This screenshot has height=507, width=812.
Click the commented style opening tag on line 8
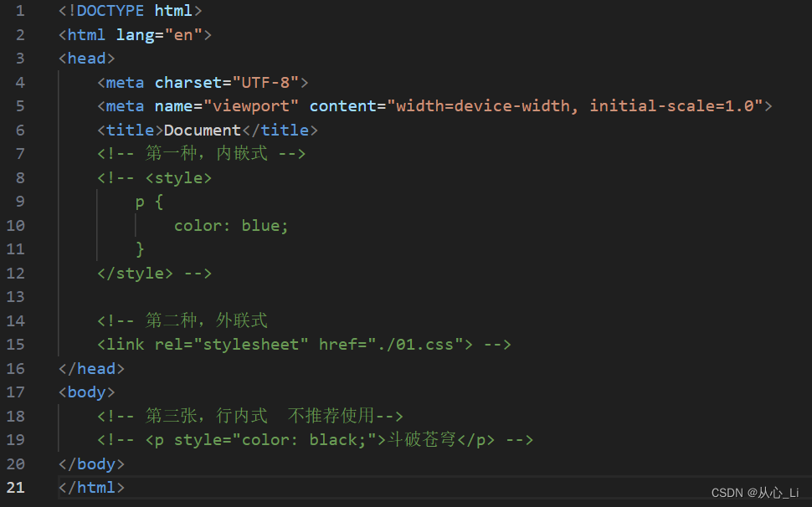[178, 177]
